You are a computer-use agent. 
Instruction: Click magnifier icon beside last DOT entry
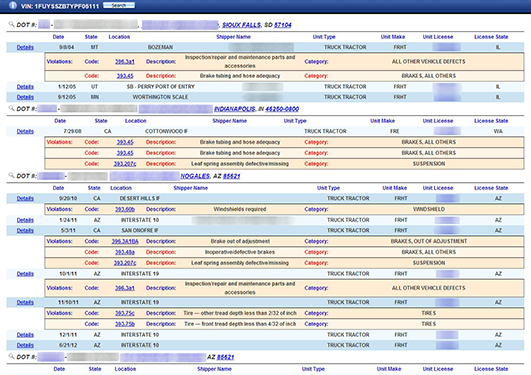[x=11, y=356]
